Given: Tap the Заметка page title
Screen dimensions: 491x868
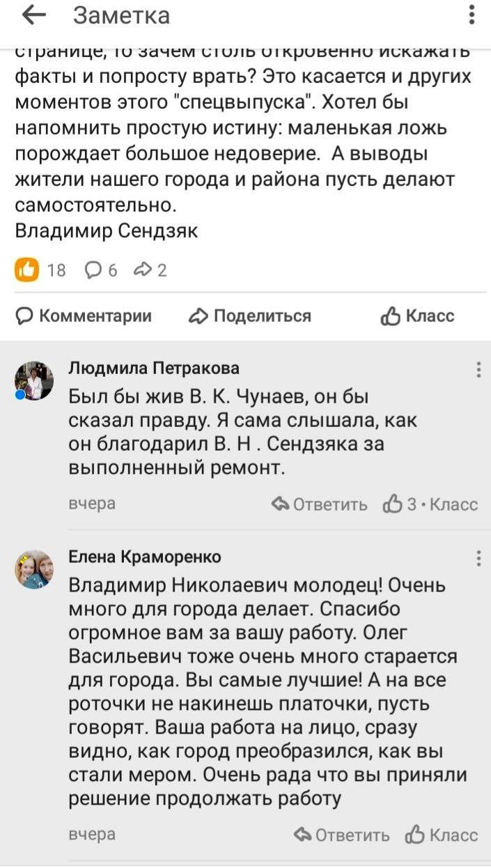Looking at the screenshot, I should click(122, 16).
